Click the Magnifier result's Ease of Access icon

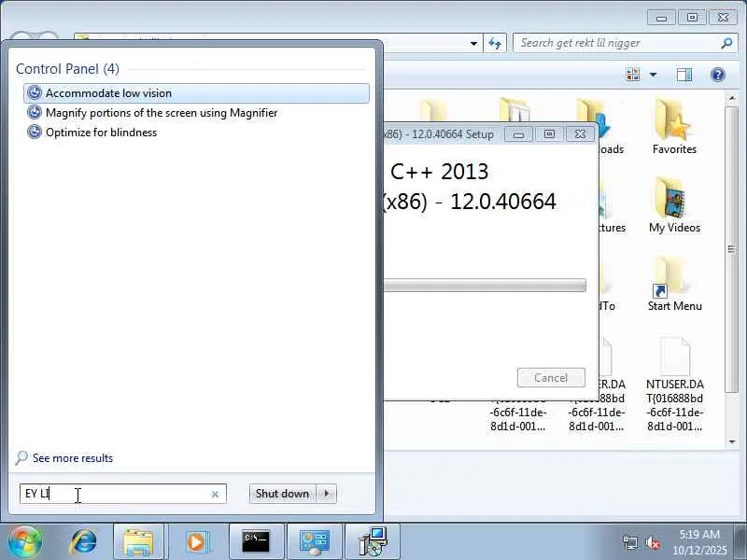35,112
